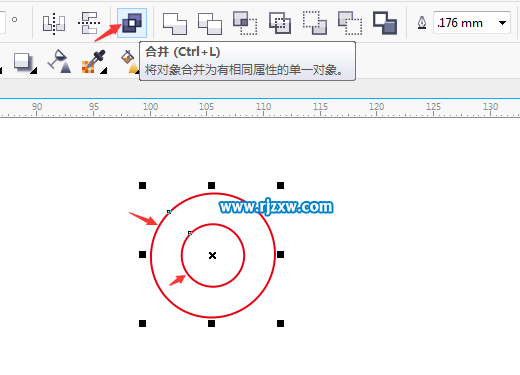Screen dimensions: 520x375
Task: Select the Drop Shadow tool
Action: click(x=24, y=62)
